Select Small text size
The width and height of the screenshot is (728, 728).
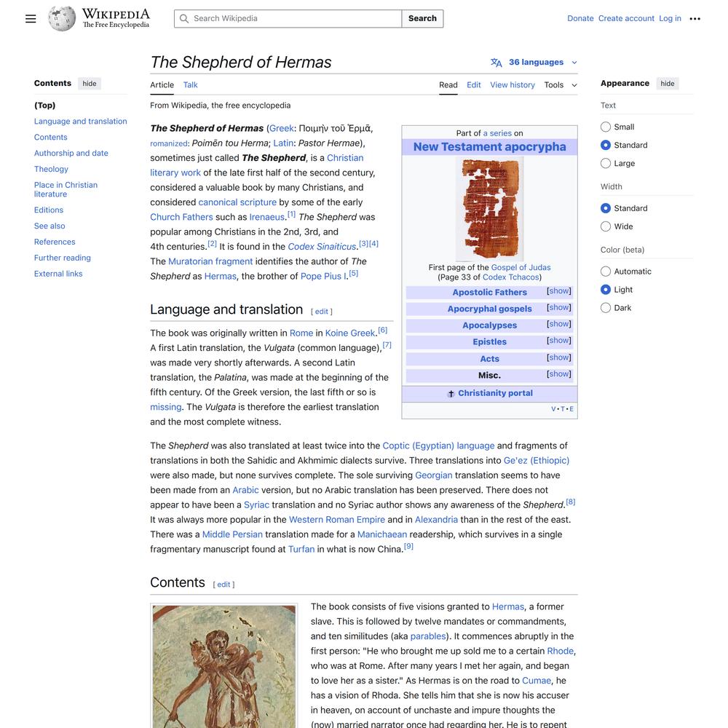[x=606, y=127]
